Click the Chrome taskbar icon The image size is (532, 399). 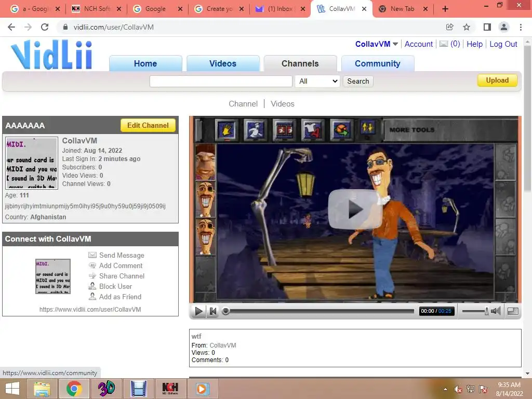[74, 389]
